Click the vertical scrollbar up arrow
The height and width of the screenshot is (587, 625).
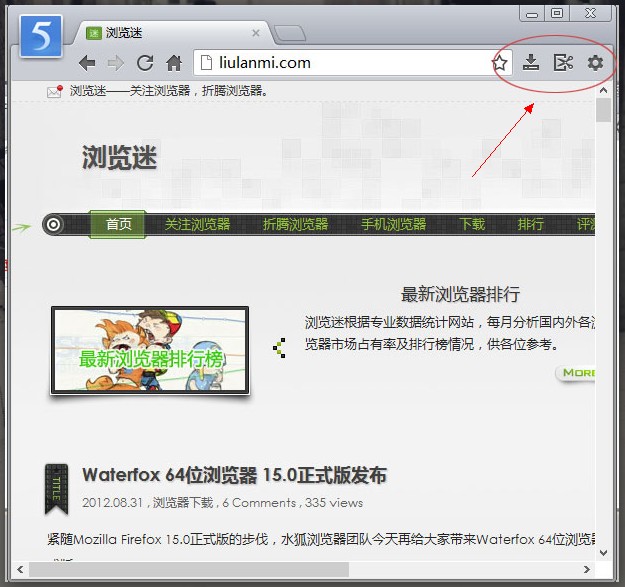603,90
